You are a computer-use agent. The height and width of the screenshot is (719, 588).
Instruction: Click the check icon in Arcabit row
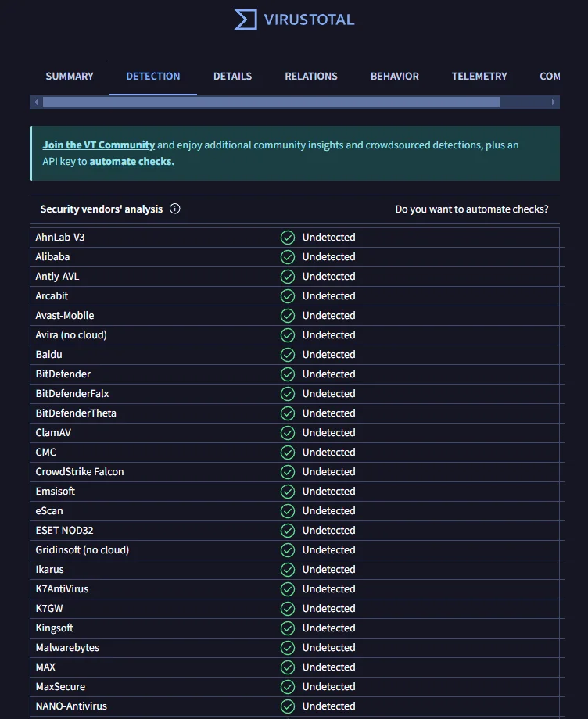(288, 296)
